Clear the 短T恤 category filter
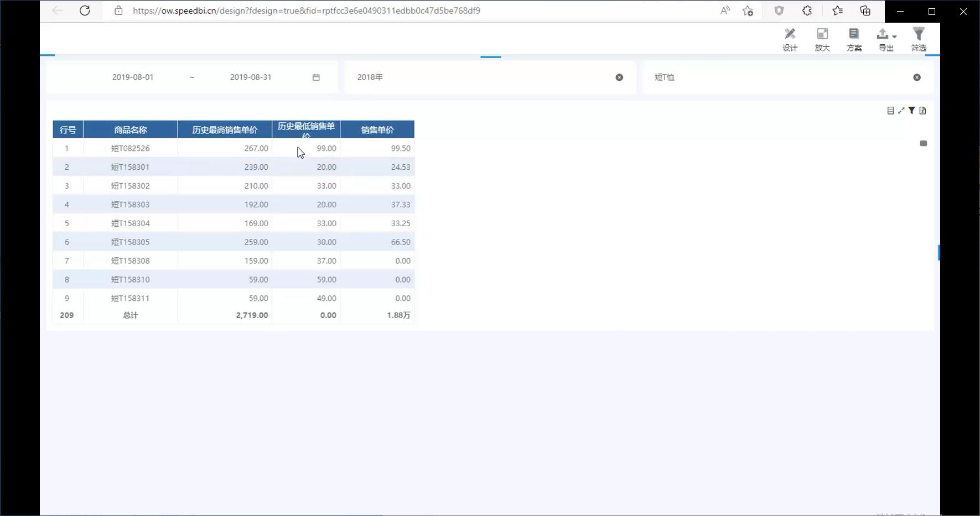The height and width of the screenshot is (516, 980). click(917, 77)
